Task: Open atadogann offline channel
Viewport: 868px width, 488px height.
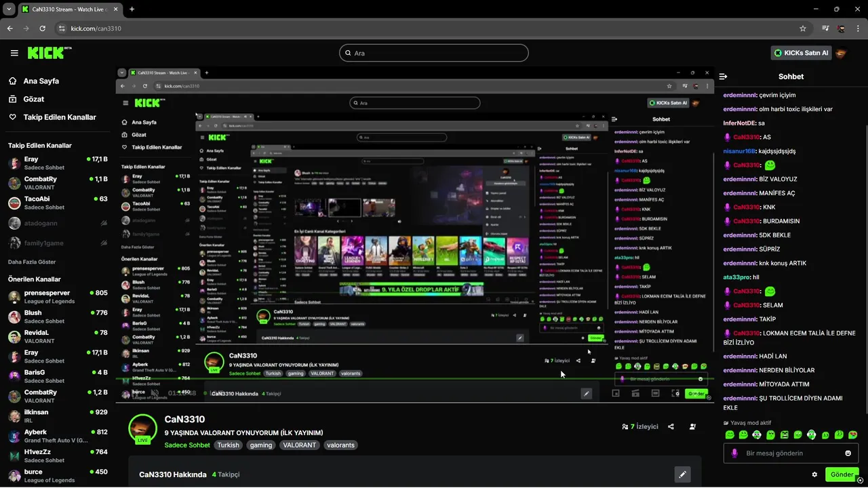Action: coord(58,222)
